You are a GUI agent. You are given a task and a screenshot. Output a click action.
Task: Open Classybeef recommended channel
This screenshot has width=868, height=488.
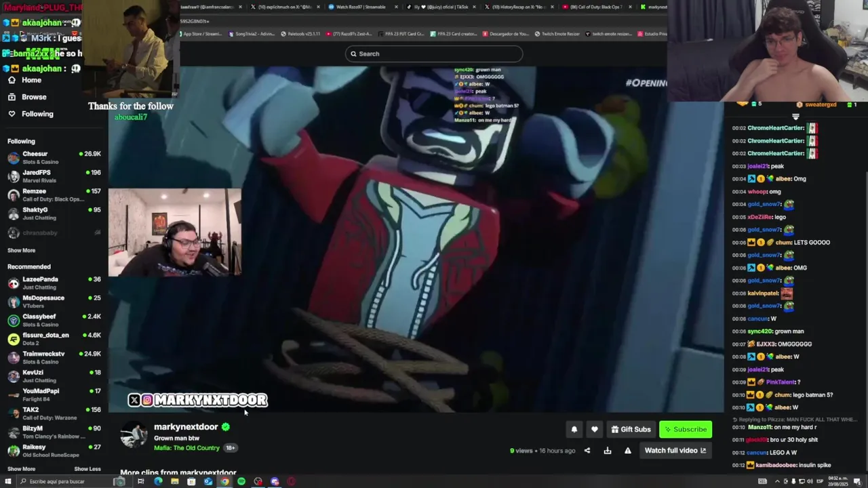54,320
